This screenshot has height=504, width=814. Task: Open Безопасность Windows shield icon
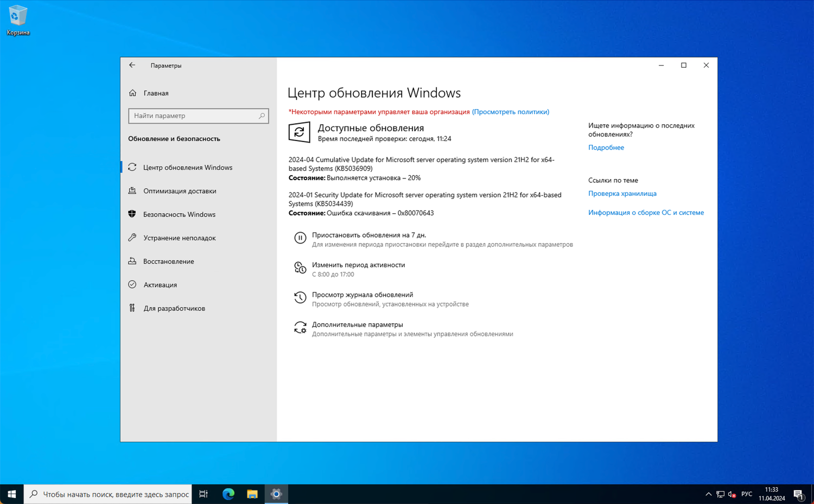132,214
